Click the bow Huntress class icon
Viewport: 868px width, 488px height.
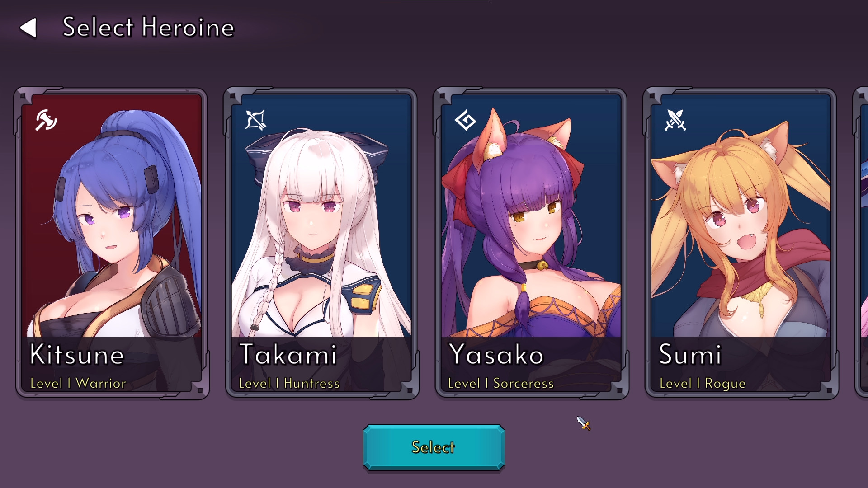(255, 120)
